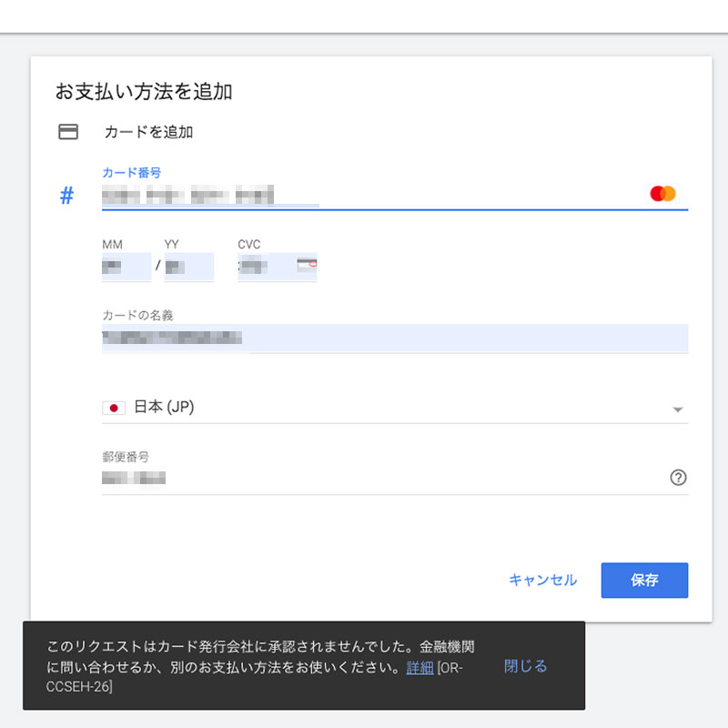This screenshot has height=728, width=728.
Task: Click the blue # card number icon
Action: [66, 196]
